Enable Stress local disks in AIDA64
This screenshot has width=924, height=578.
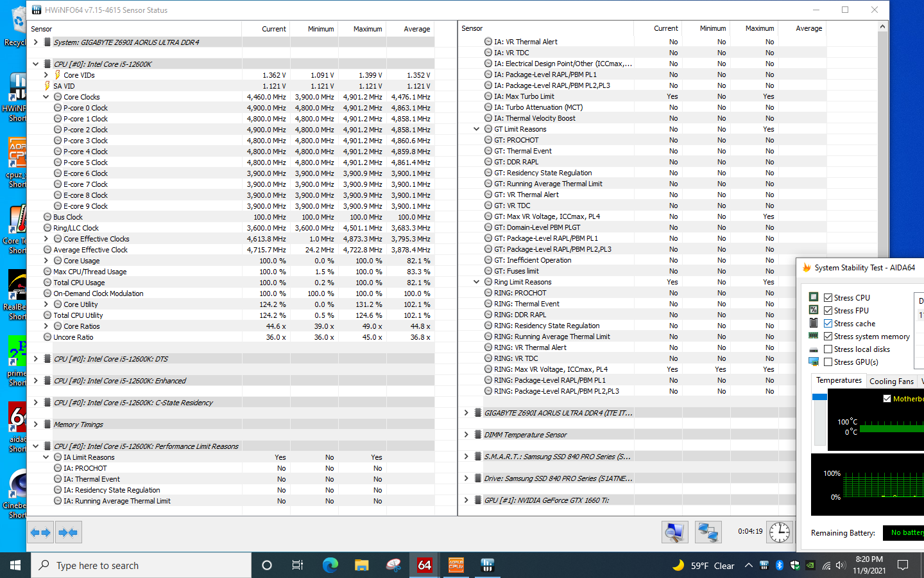point(828,349)
